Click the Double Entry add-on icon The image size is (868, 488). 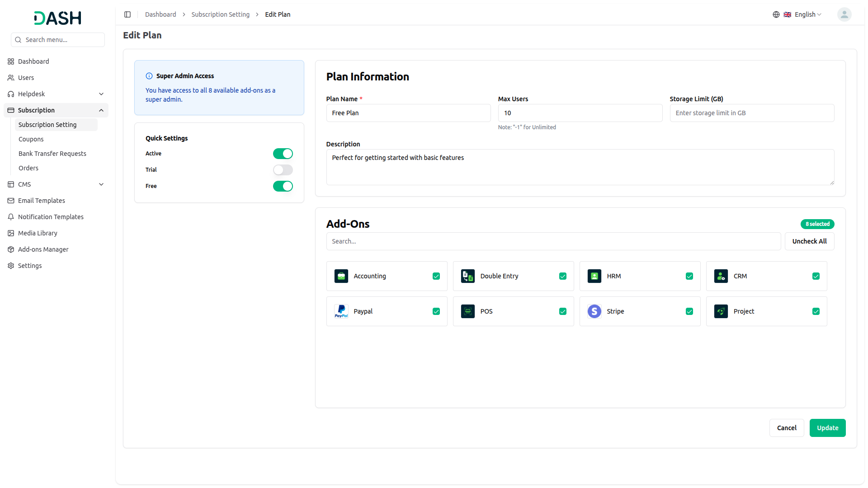[468, 276]
